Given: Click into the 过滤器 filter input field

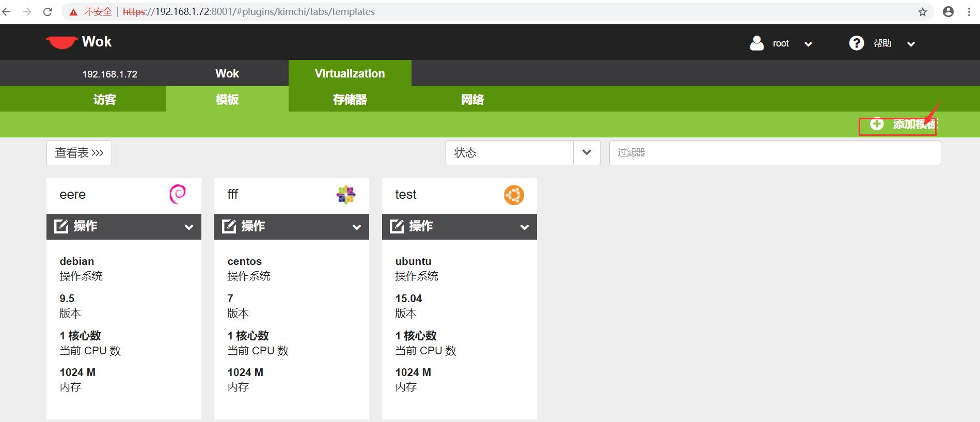Looking at the screenshot, I should (775, 153).
